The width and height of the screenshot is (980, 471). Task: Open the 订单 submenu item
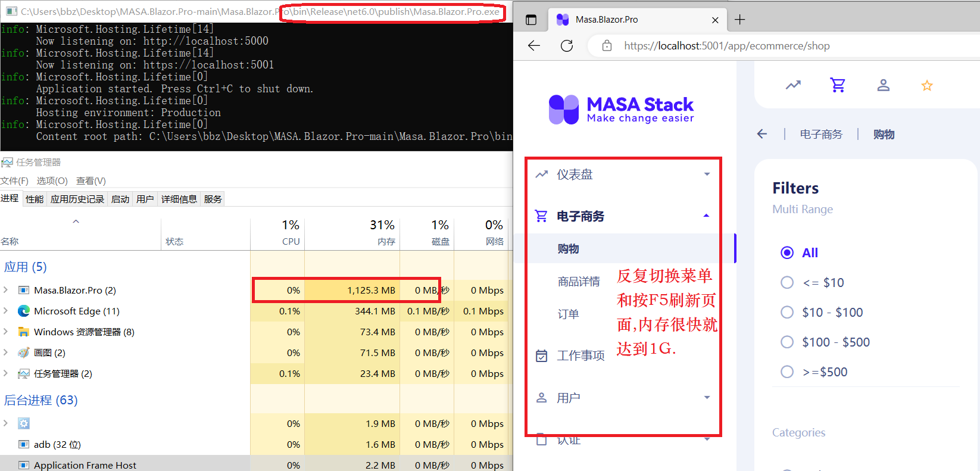[569, 314]
